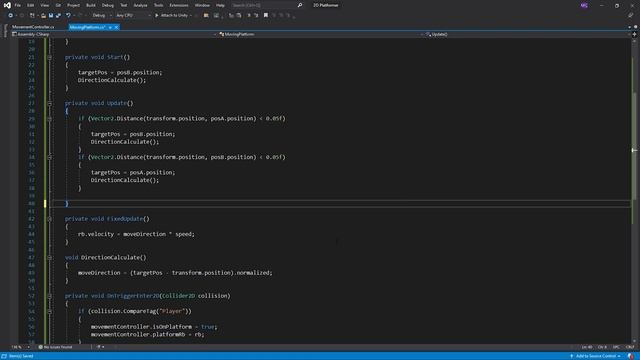Image resolution: width=640 pixels, height=360 pixels.
Task: Click the split editor plus icon
Action: click(x=634, y=34)
